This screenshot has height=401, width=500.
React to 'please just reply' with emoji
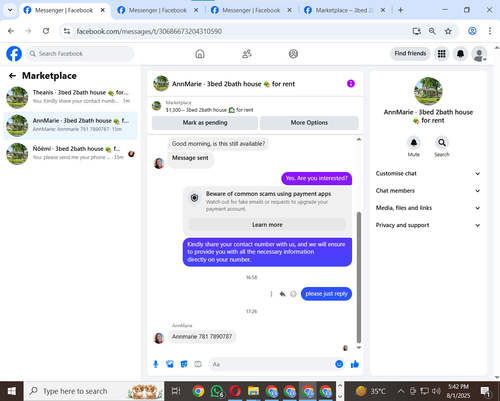point(293,294)
